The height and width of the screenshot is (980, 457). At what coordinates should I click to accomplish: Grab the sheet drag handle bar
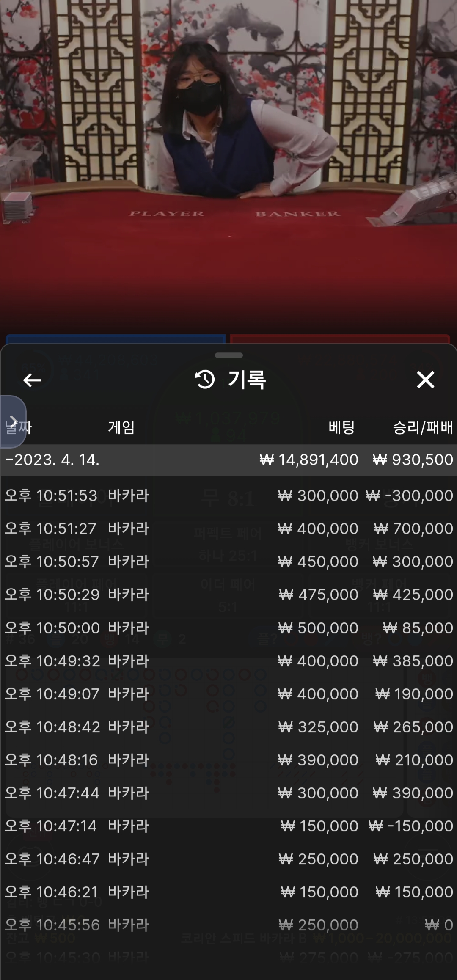tap(228, 355)
